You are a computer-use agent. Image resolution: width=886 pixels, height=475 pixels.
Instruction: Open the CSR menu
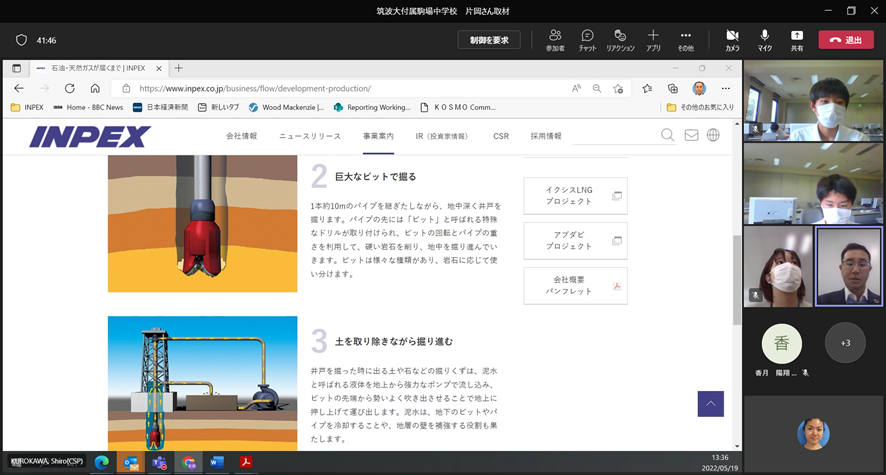coord(501,136)
